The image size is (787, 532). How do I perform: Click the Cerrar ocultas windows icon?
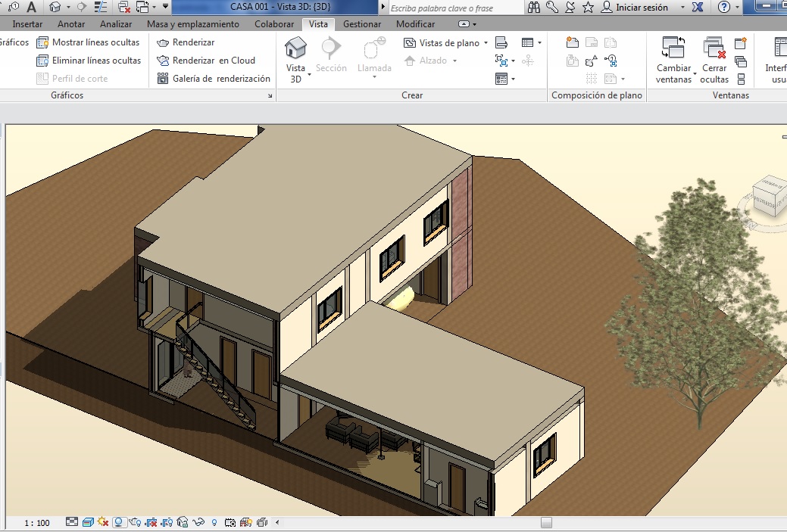point(714,48)
